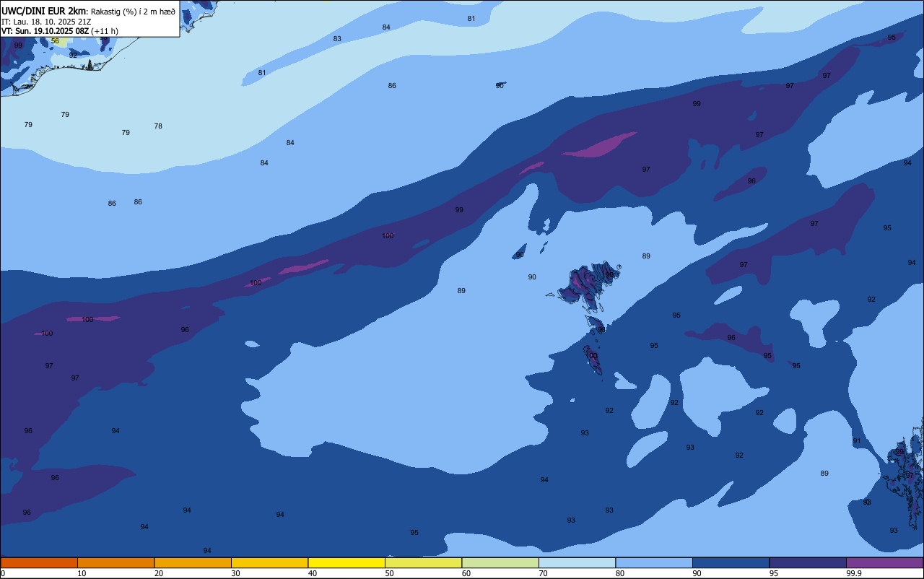The width and height of the screenshot is (924, 579).
Task: Select the orange 10–20 legend color band
Action: (115, 562)
